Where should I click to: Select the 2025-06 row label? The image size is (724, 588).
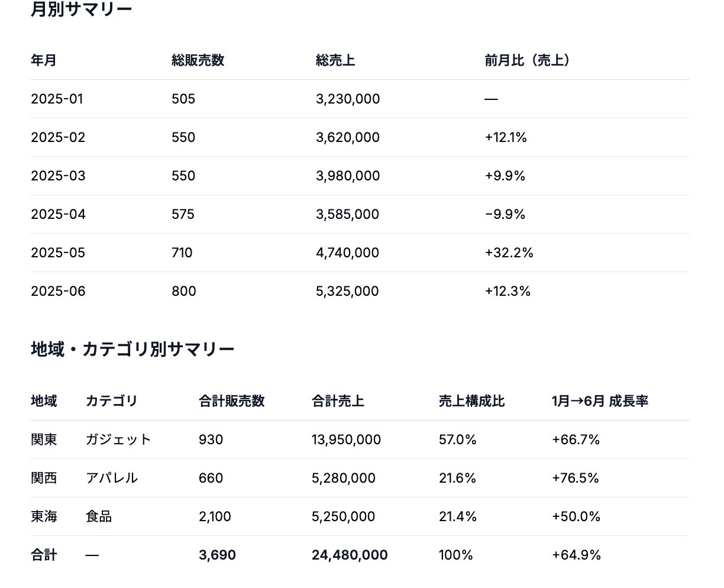58,291
